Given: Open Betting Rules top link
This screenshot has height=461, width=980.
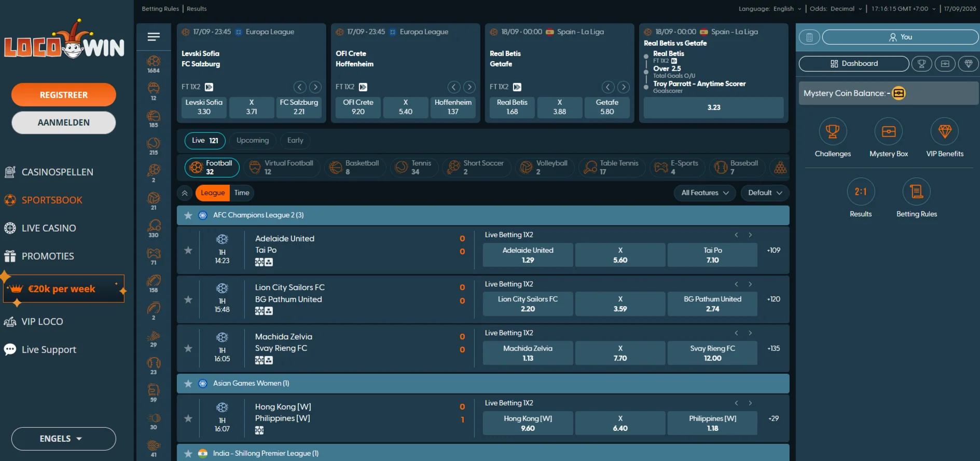Looking at the screenshot, I should coord(160,9).
